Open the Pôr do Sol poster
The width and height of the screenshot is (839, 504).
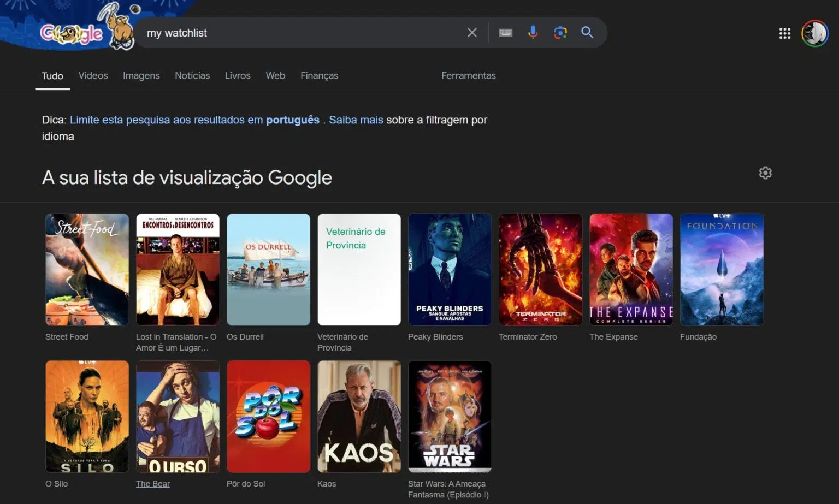(x=269, y=417)
